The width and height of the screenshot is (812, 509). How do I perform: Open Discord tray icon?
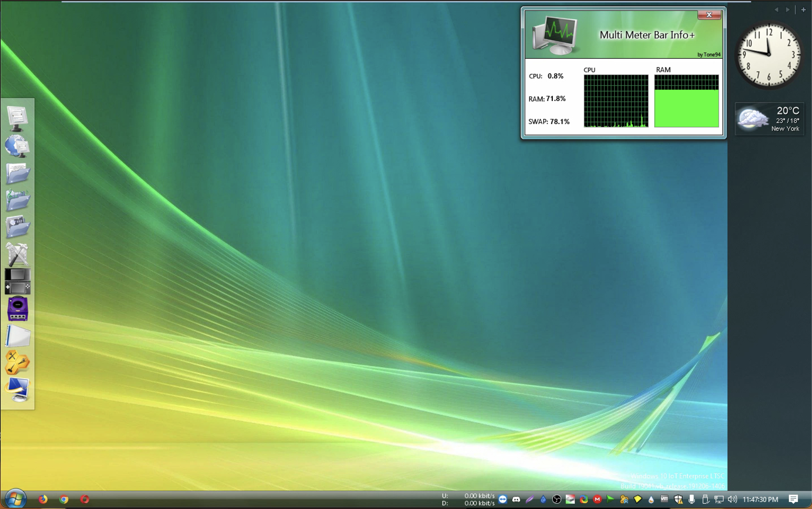pos(516,499)
